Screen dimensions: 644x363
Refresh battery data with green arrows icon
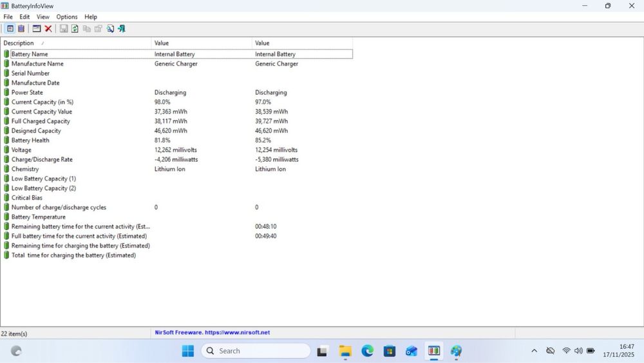(x=75, y=28)
